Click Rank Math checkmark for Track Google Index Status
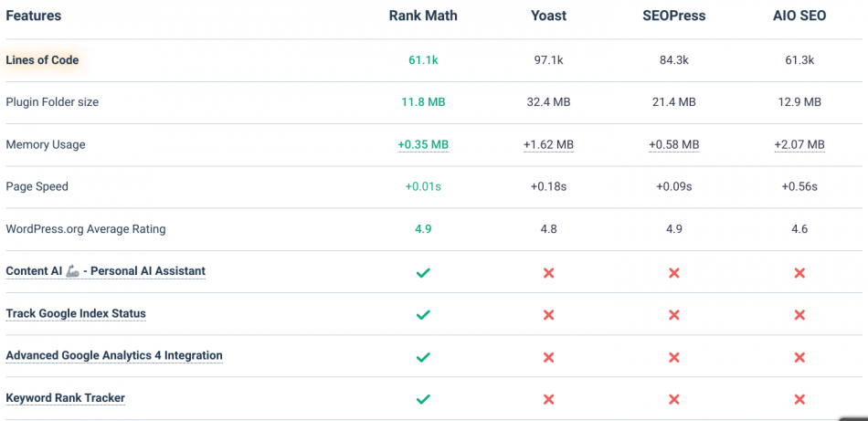Viewport: 868px width, 421px height. [x=423, y=314]
